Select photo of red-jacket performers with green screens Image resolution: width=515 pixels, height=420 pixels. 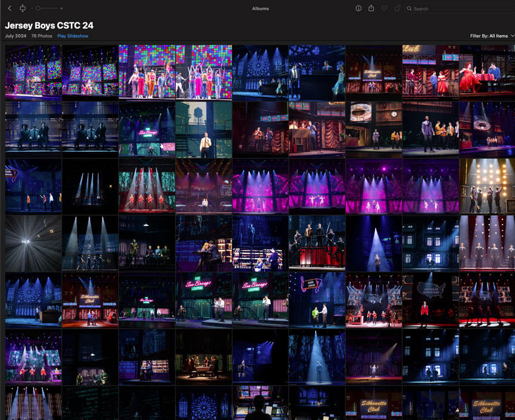[147, 186]
